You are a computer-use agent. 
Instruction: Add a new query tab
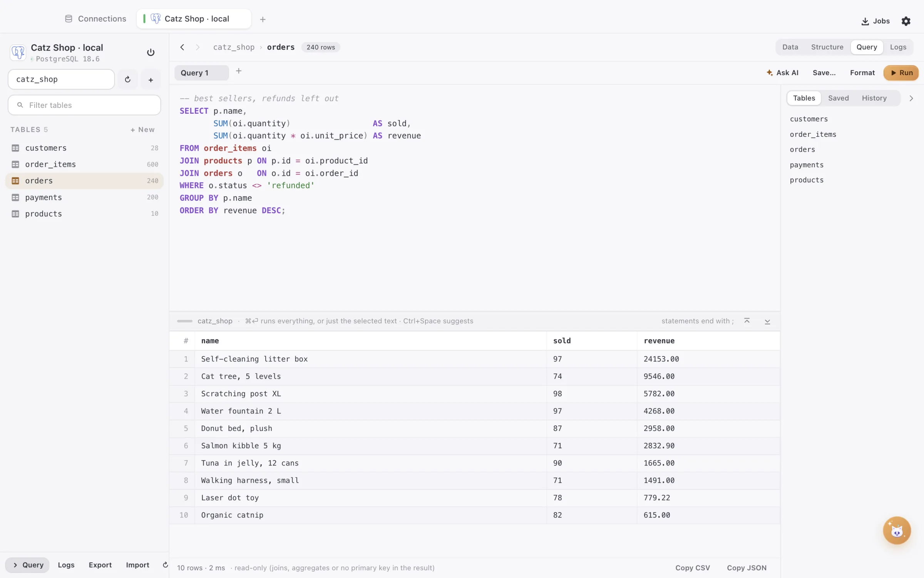click(x=239, y=71)
